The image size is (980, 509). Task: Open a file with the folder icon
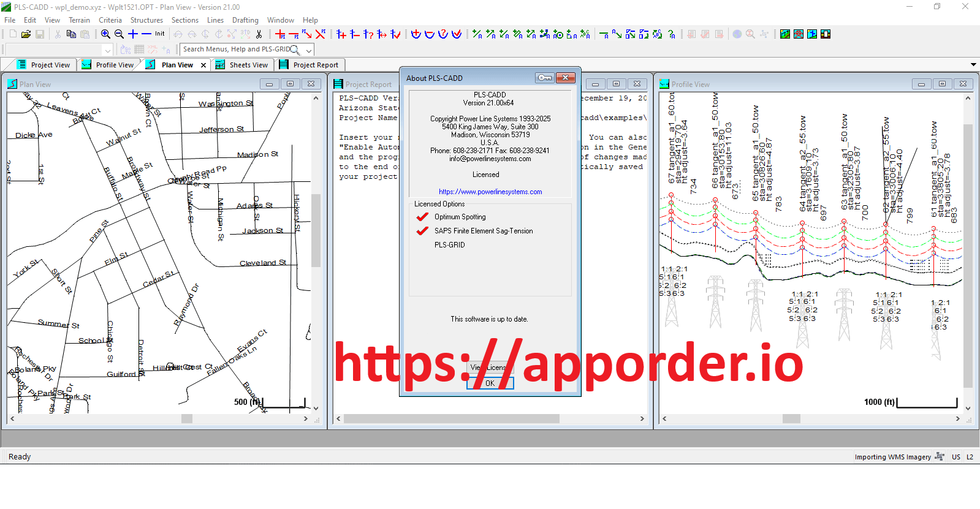point(26,34)
